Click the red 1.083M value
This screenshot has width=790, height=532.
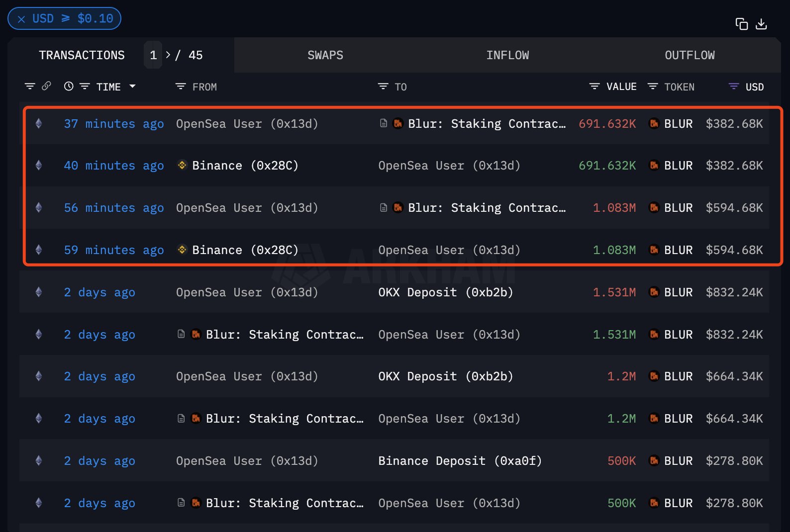click(614, 208)
